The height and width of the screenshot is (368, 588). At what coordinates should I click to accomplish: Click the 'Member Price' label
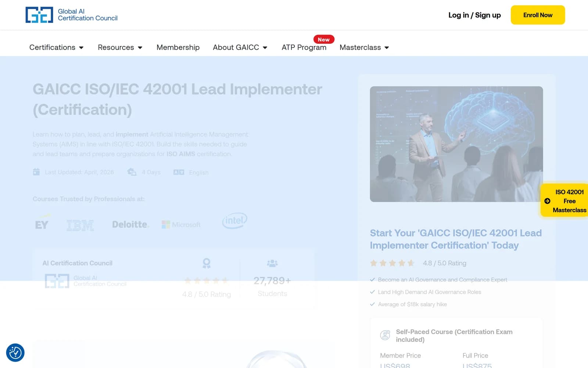tap(400, 355)
